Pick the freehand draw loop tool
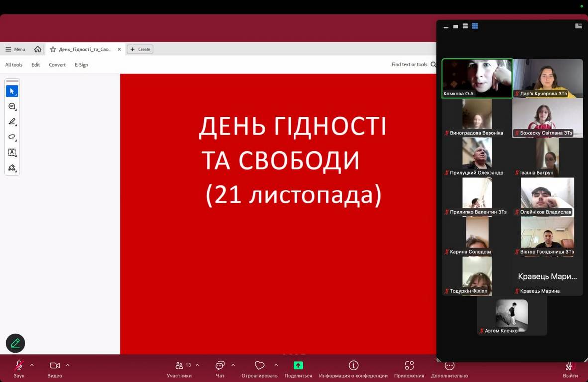The image size is (588, 382). (12, 137)
